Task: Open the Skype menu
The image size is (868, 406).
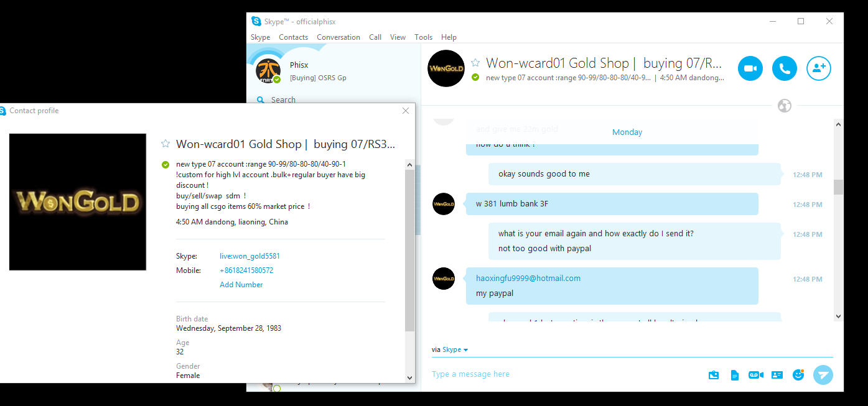Action: 260,37
